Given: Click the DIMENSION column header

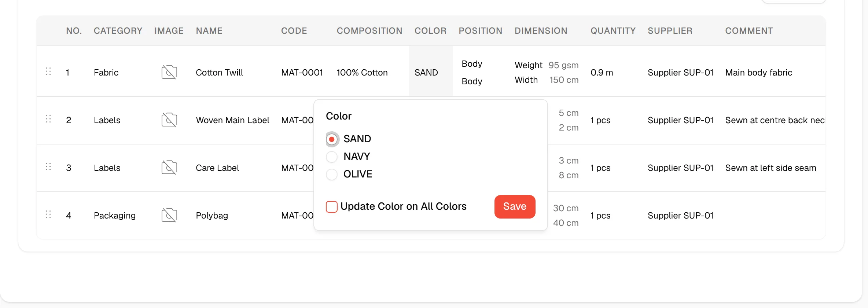Looking at the screenshot, I should coord(541,31).
